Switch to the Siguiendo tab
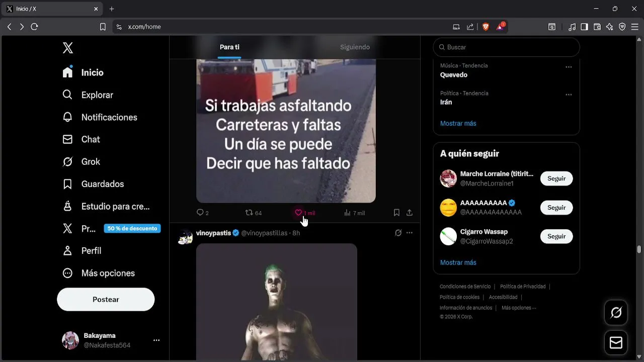This screenshot has width=644, height=362. (355, 47)
